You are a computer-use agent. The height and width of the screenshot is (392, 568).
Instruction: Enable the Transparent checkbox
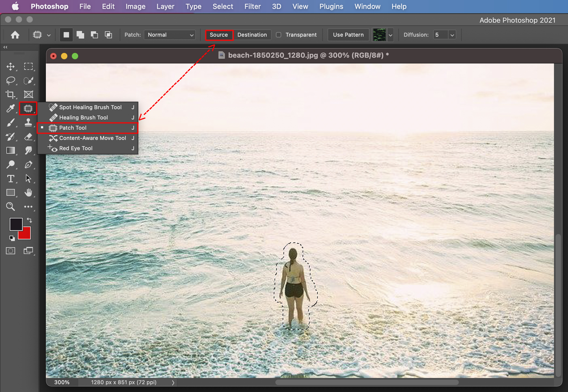tap(279, 35)
